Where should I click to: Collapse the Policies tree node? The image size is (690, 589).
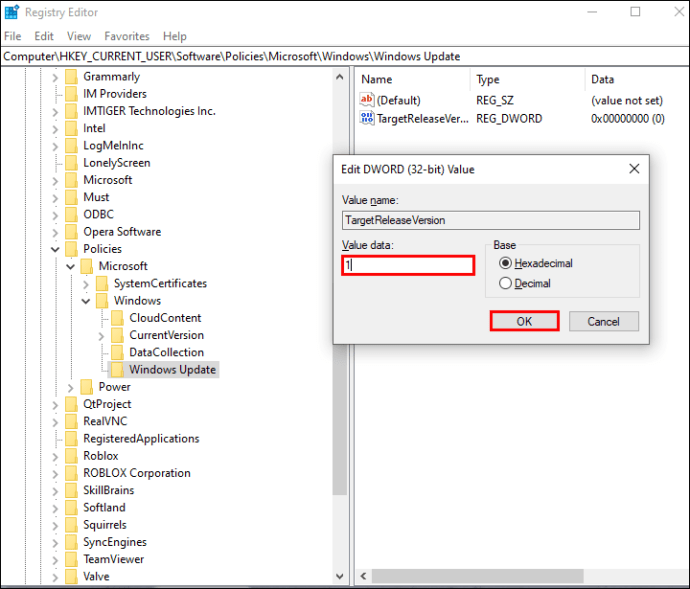(55, 249)
